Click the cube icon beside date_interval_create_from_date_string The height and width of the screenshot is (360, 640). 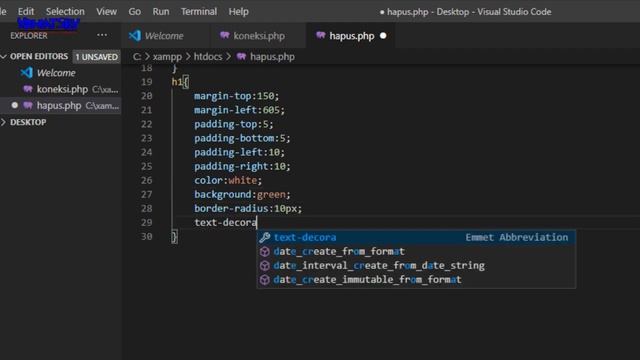(x=264, y=266)
